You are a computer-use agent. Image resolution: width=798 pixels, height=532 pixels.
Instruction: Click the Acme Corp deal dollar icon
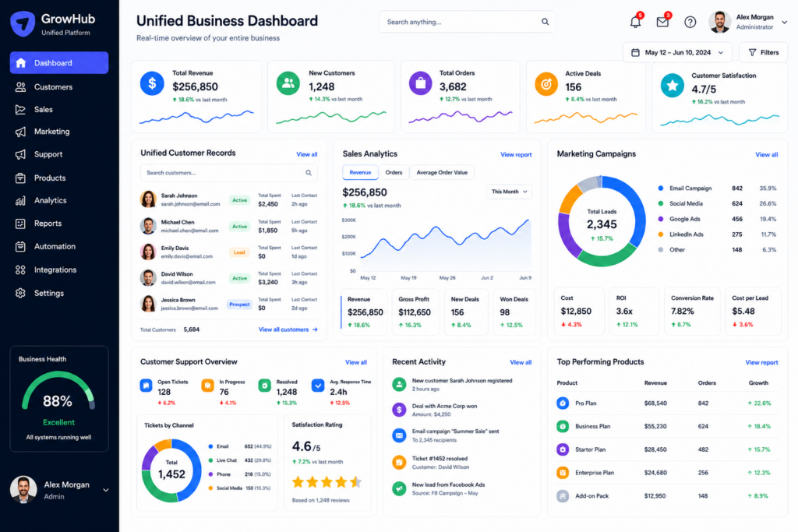point(399,410)
